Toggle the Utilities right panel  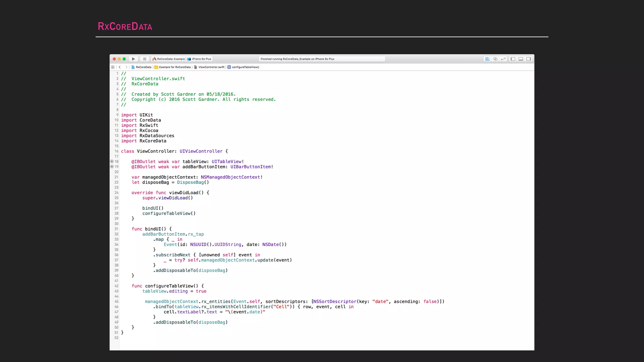(529, 59)
